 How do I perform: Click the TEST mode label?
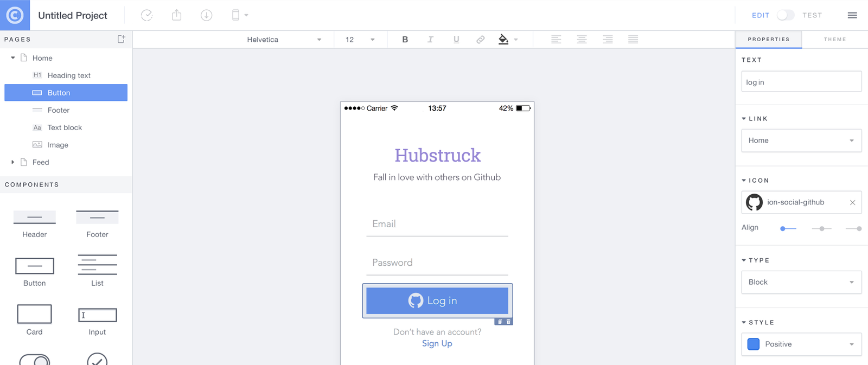(812, 15)
